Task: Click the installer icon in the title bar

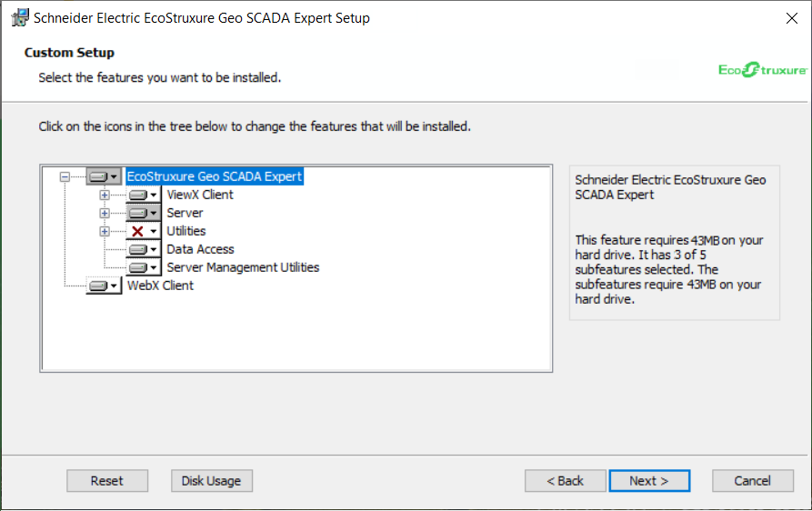Action: pyautogui.click(x=18, y=17)
